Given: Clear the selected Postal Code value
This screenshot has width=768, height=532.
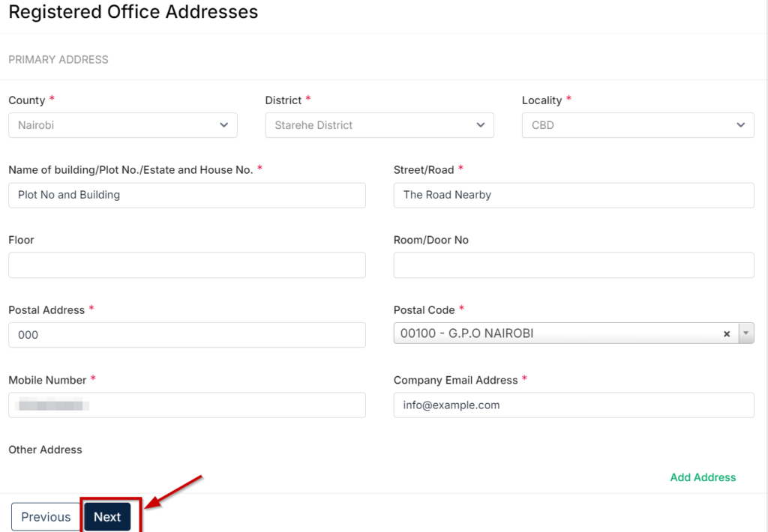Looking at the screenshot, I should (x=727, y=333).
